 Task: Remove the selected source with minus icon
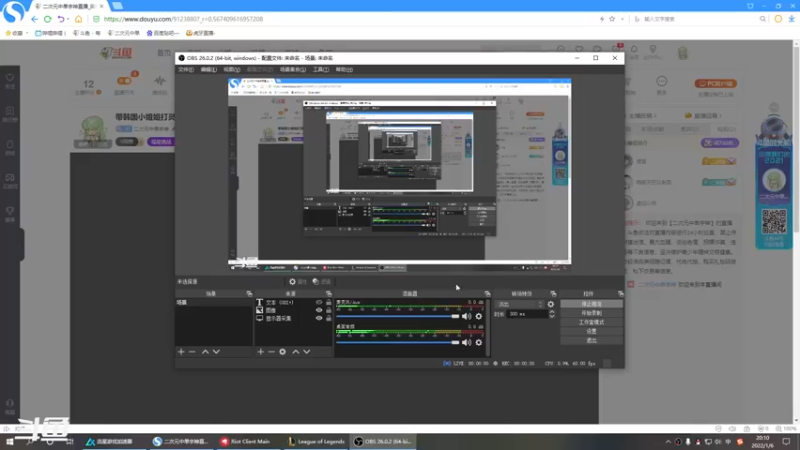point(271,352)
